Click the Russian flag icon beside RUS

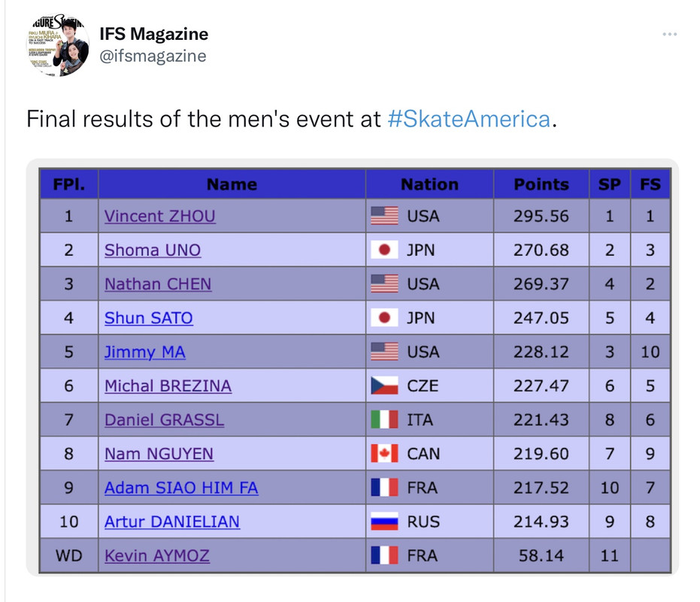click(x=384, y=521)
